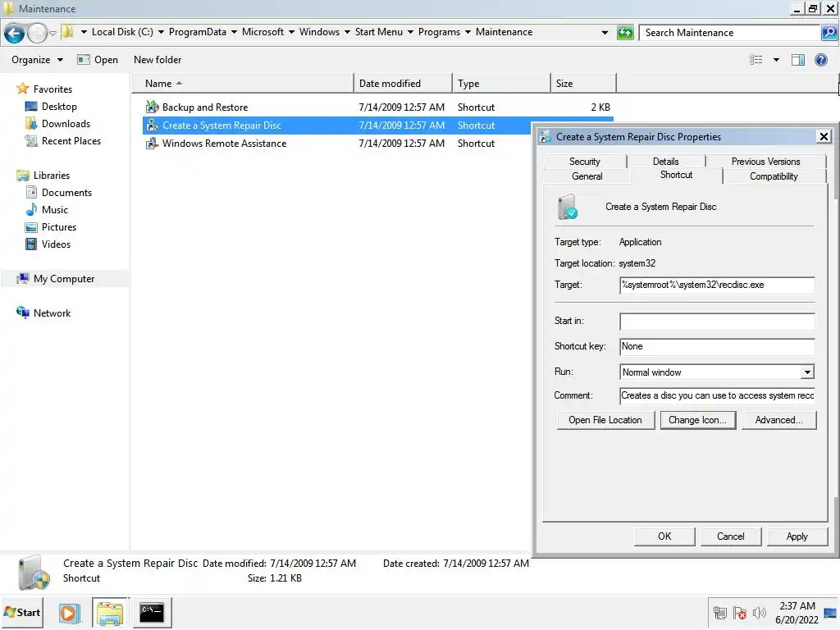Click the Open File Location button
This screenshot has width=840, height=630.
pos(605,420)
